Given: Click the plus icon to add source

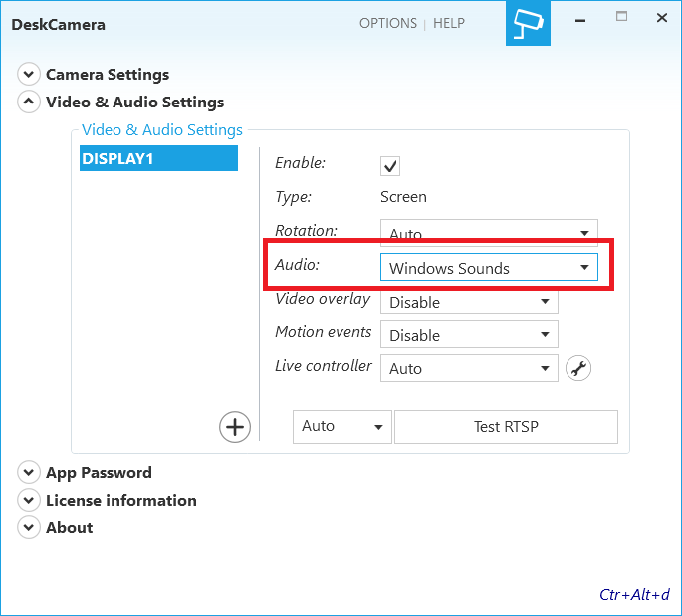Looking at the screenshot, I should tap(234, 427).
